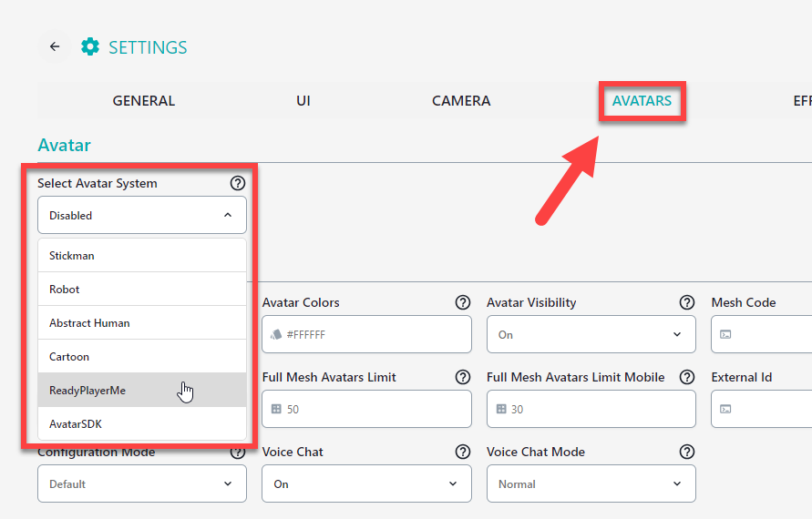Select ReadyPlayerMe from the avatar list
The image size is (812, 519).
[142, 390]
